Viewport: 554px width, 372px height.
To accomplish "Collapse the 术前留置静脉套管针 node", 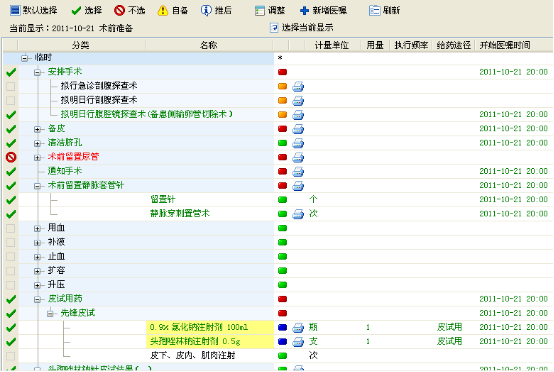I will click(x=37, y=186).
